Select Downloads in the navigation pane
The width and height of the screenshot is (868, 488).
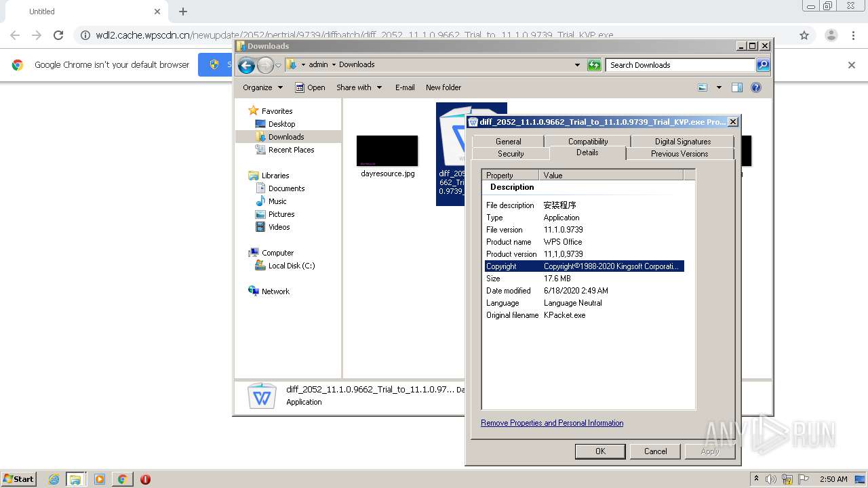(286, 137)
